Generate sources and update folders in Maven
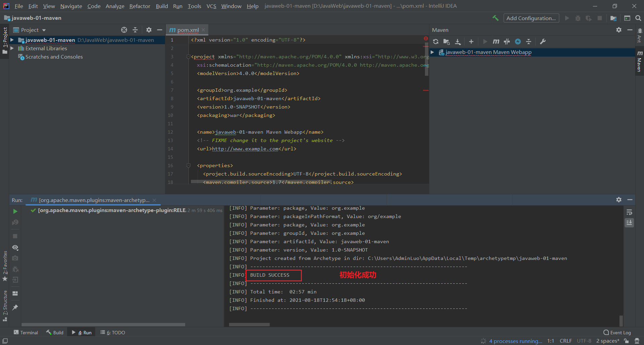Image resolution: width=644 pixels, height=345 pixels. click(446, 42)
